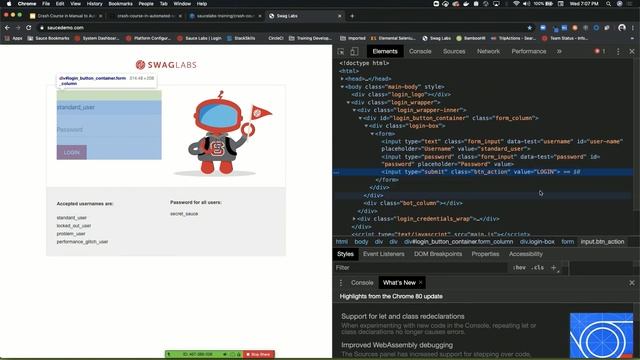640x360 pixels.
Task: Open the Performance tab
Action: click(x=529, y=51)
